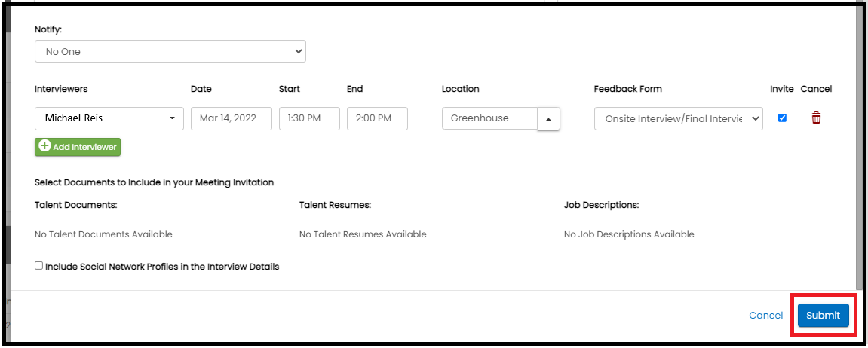Click the Greenhouse location text field

point(490,118)
